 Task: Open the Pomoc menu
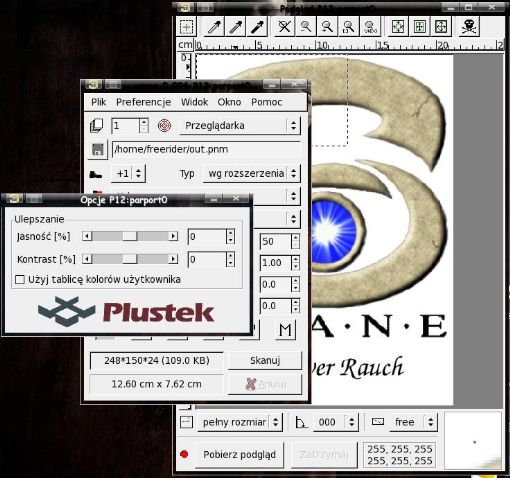click(266, 102)
